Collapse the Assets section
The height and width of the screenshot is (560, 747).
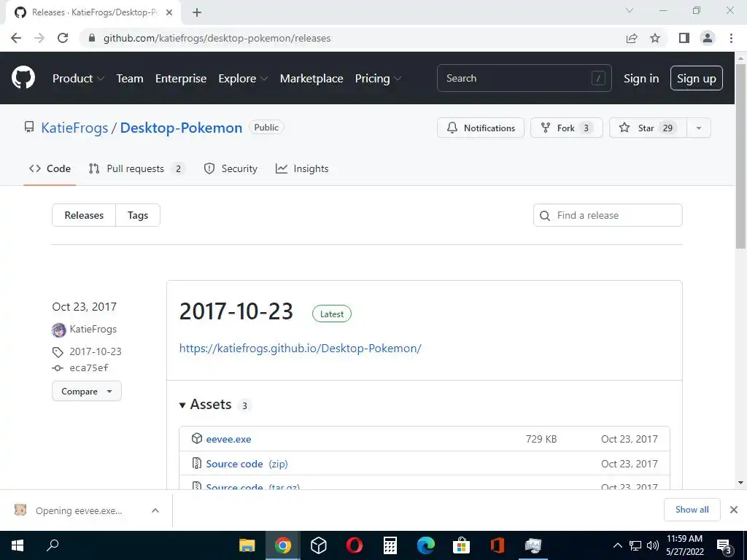206,405
